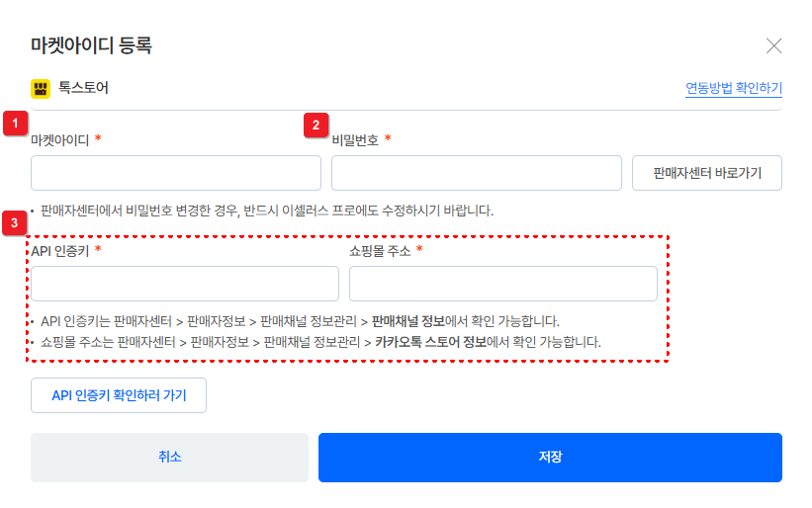
Task: Click the 쇼핑몰 주소 field label
Action: 380,251
